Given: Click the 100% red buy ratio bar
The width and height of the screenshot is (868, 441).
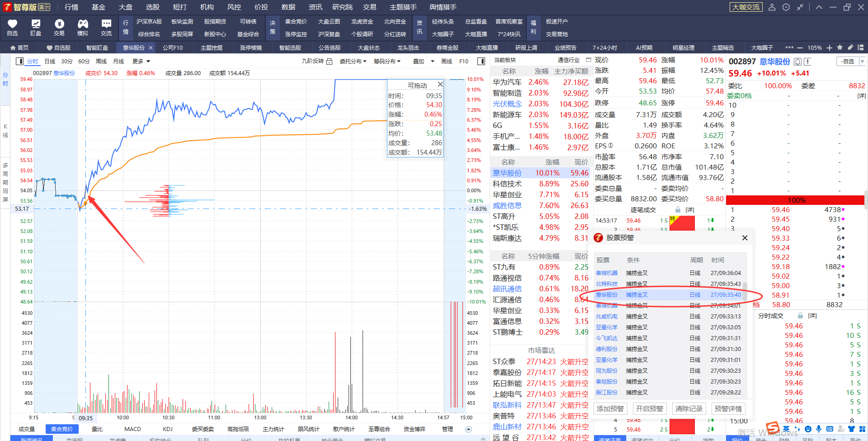Looking at the screenshot, I should pos(796,200).
